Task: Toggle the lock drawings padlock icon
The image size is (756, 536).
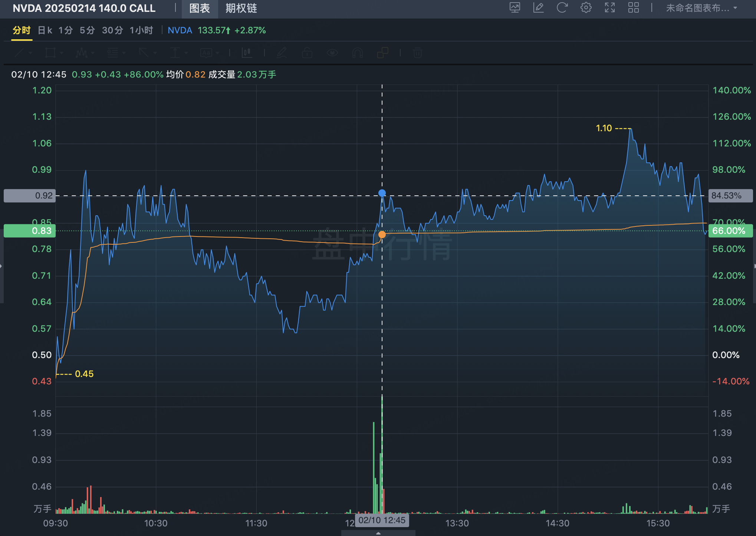Action: [x=307, y=53]
